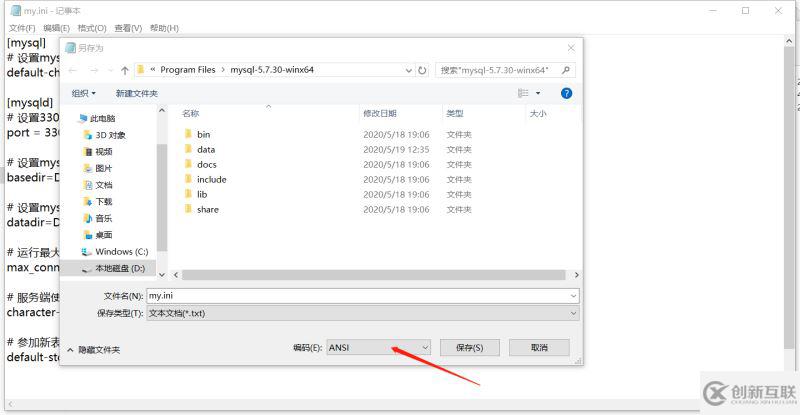Open Notepad 查看(V) menu
Viewport: 800px width, 415px height.
click(128, 28)
